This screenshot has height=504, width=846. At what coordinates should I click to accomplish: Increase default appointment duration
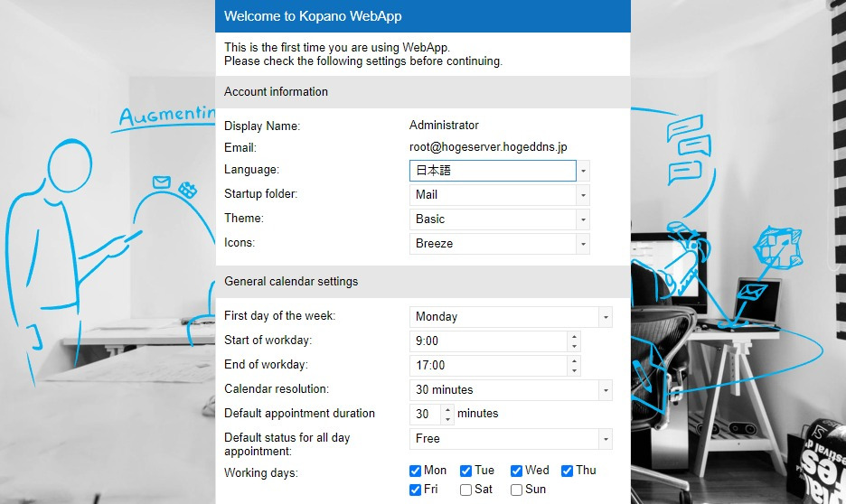click(x=447, y=410)
